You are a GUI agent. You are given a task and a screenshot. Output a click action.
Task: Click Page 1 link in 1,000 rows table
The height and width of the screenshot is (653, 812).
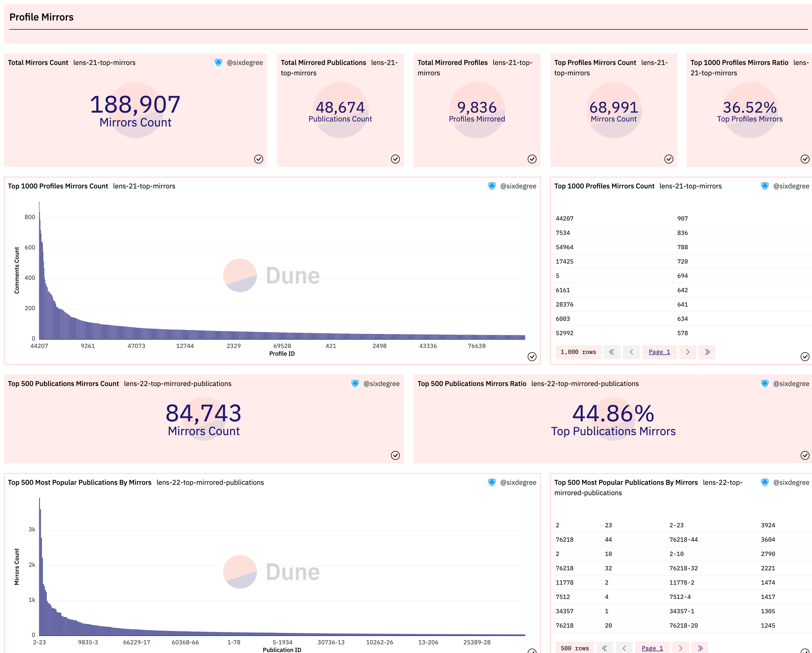[659, 352]
